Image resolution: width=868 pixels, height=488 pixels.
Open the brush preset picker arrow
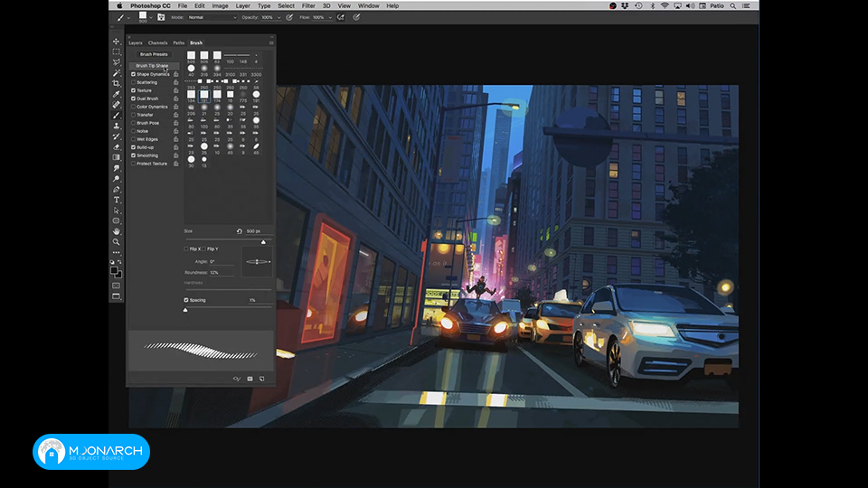click(151, 17)
